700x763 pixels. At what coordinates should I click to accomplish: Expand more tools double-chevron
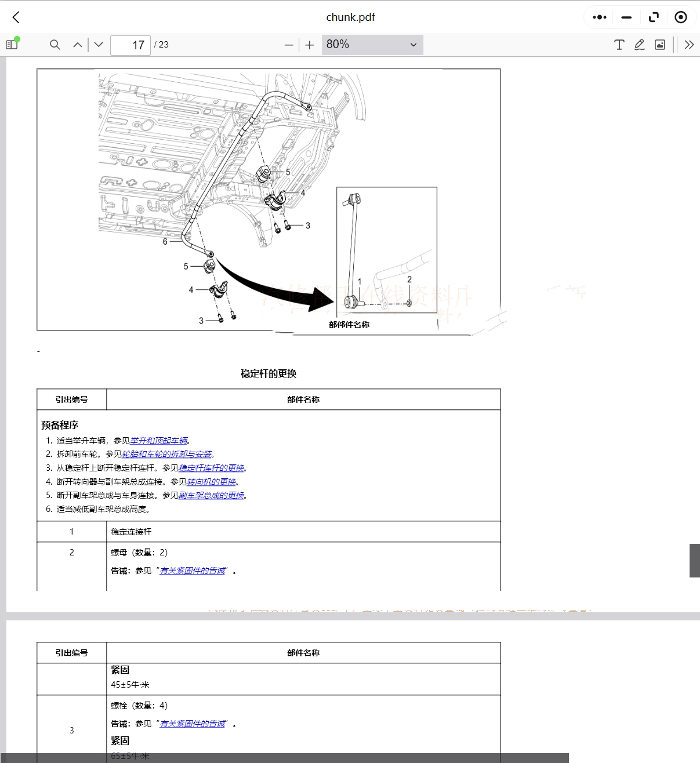click(x=689, y=45)
